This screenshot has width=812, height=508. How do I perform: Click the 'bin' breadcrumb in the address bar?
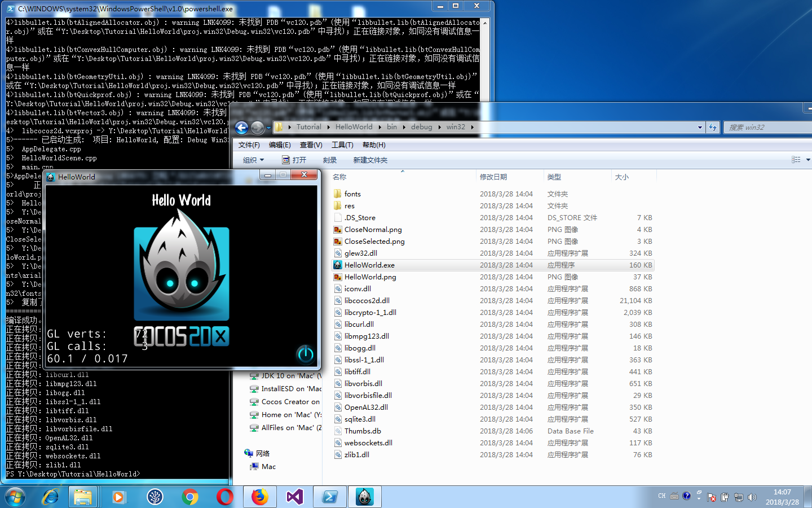pos(392,128)
